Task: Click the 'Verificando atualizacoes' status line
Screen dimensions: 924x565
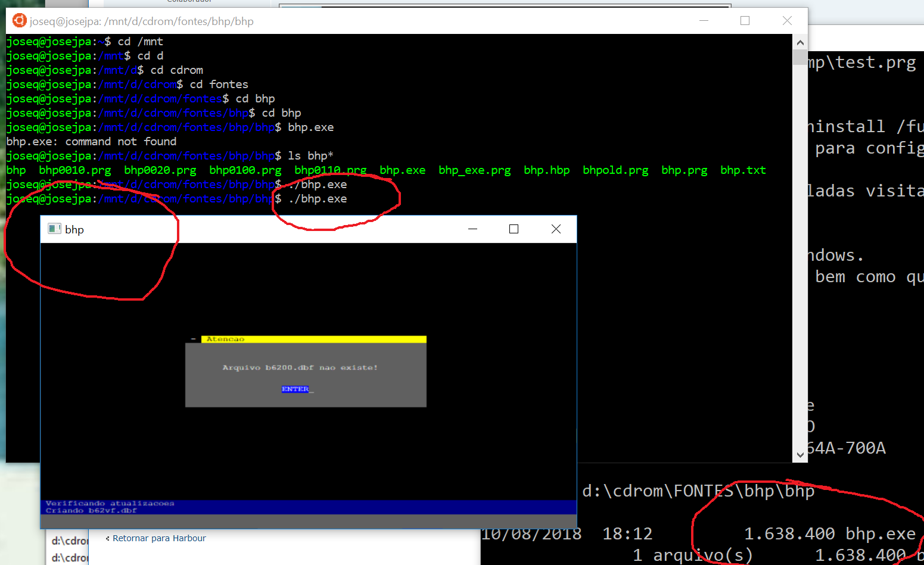Action: click(110, 504)
